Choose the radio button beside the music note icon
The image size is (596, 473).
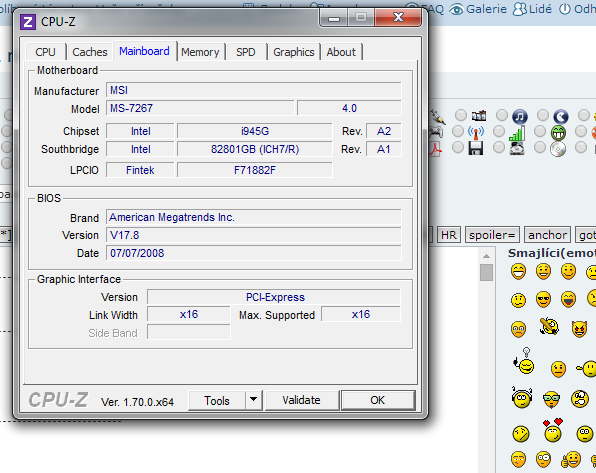coord(502,115)
